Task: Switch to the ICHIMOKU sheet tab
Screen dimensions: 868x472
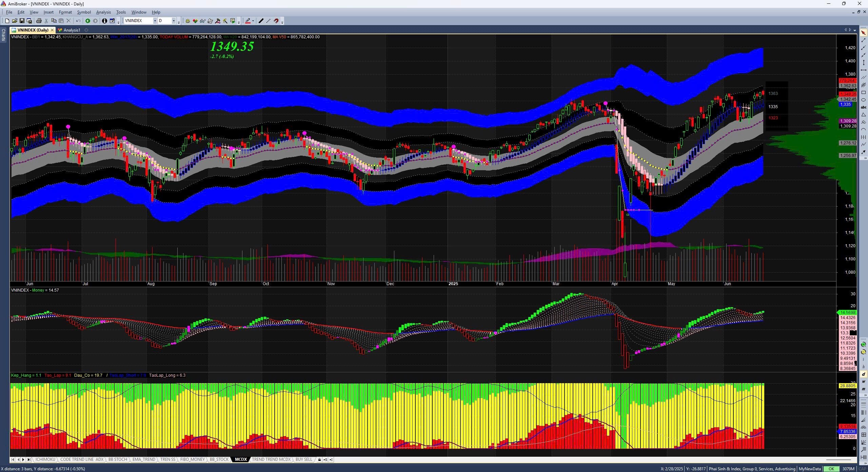Action: click(45, 459)
